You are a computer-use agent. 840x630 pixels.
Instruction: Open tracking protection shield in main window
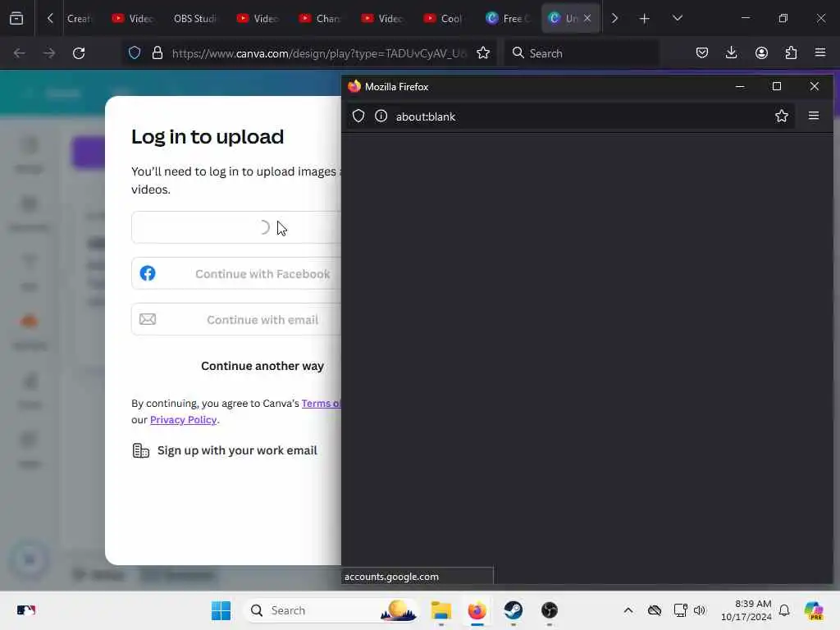(x=135, y=52)
